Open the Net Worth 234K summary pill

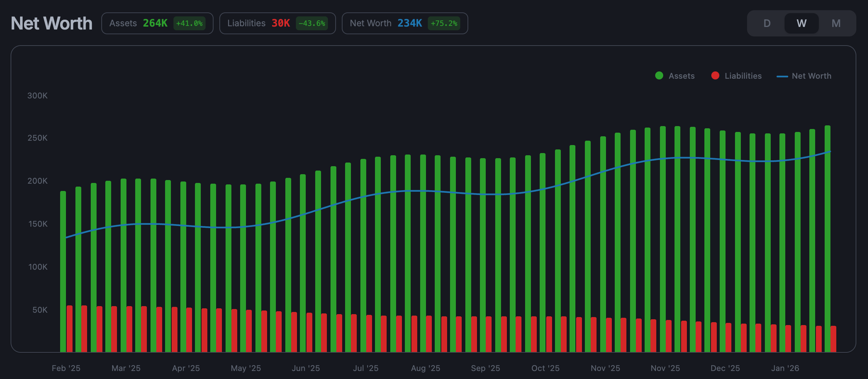(x=405, y=23)
